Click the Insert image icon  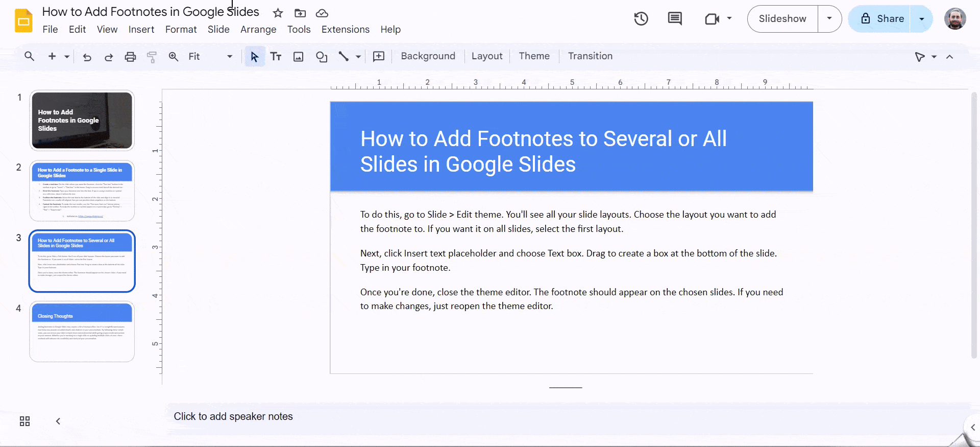[x=299, y=57]
